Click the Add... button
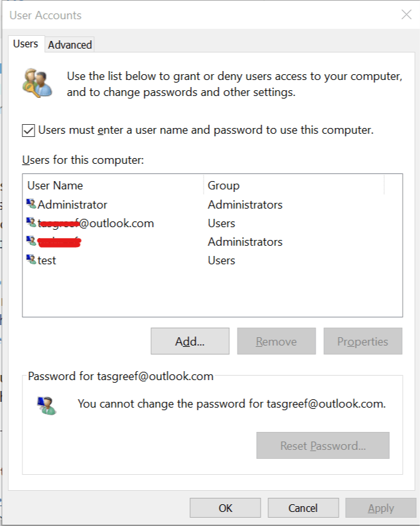 (x=190, y=341)
